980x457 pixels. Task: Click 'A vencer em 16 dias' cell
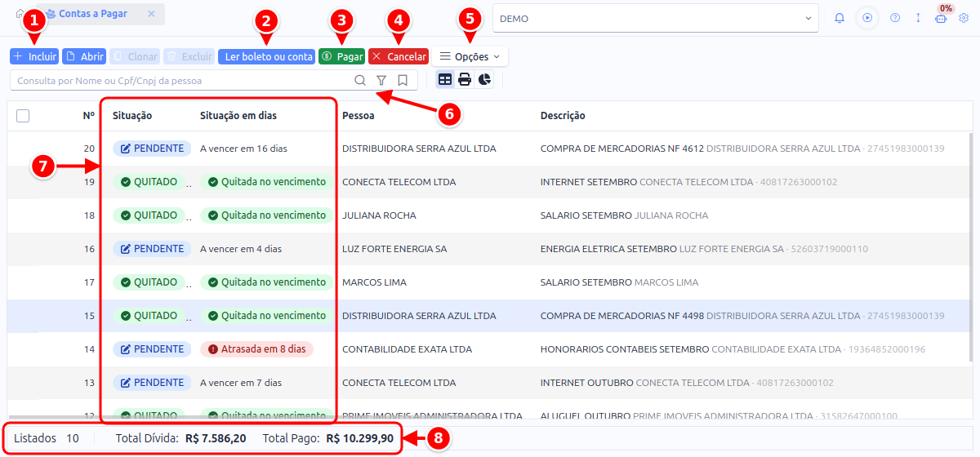point(243,149)
